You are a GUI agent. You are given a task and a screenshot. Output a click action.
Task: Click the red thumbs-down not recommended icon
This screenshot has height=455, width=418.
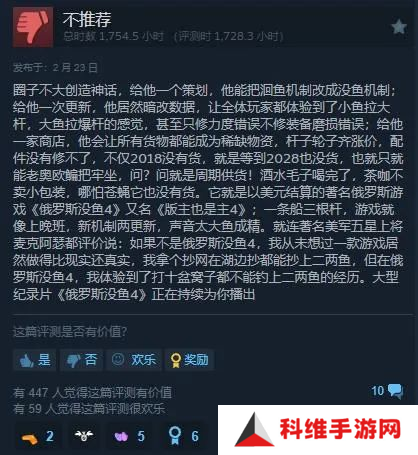pyautogui.click(x=33, y=27)
